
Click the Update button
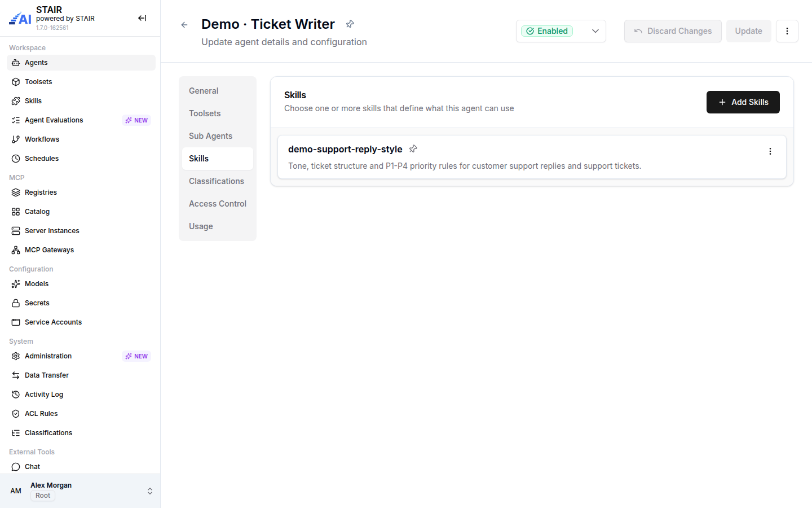[749, 31]
